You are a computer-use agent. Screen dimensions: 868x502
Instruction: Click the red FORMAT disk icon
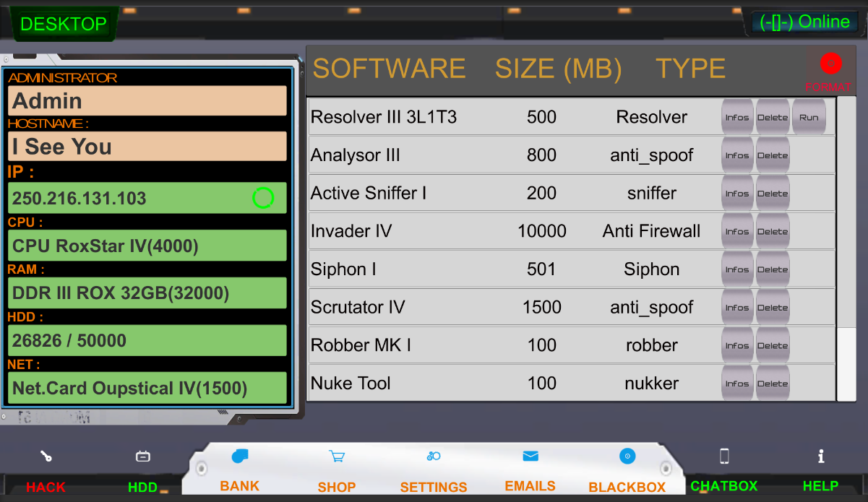831,64
